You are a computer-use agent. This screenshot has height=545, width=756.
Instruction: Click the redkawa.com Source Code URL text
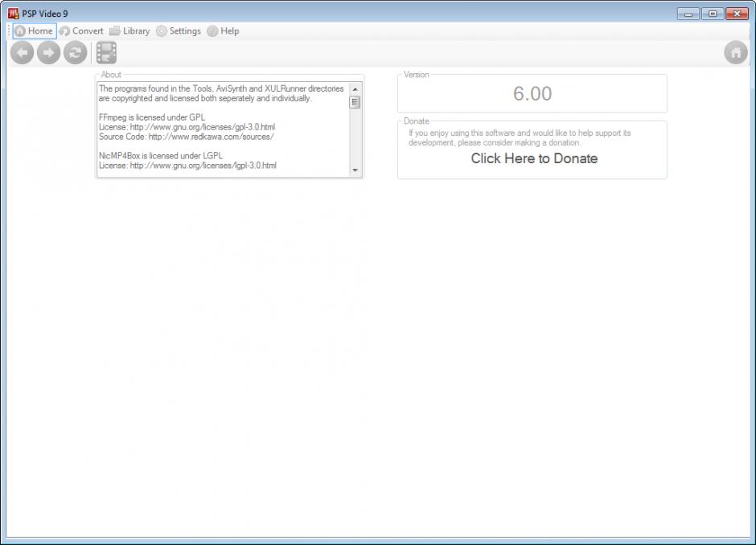[212, 137]
